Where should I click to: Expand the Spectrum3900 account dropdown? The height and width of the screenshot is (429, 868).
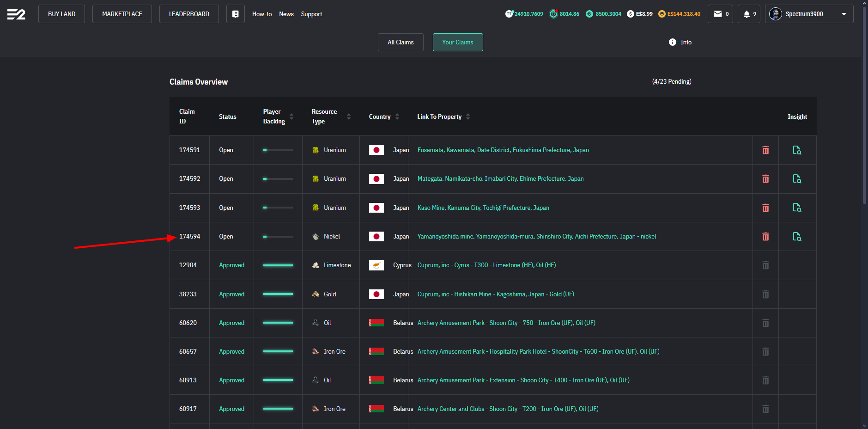[x=844, y=14]
